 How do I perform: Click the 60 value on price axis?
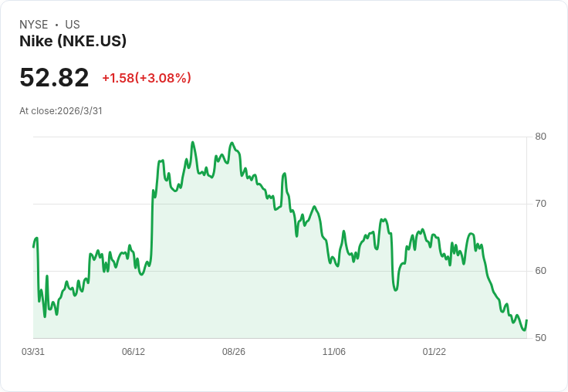click(541, 271)
